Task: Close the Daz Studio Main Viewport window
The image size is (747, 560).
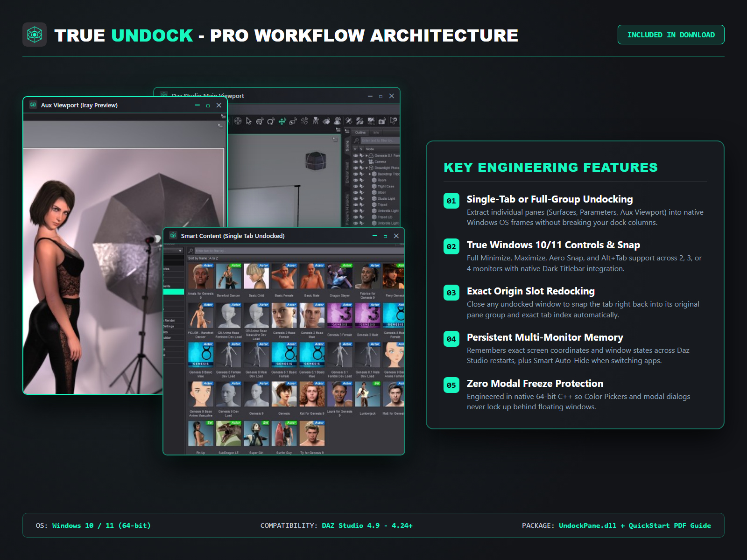Action: tap(392, 96)
